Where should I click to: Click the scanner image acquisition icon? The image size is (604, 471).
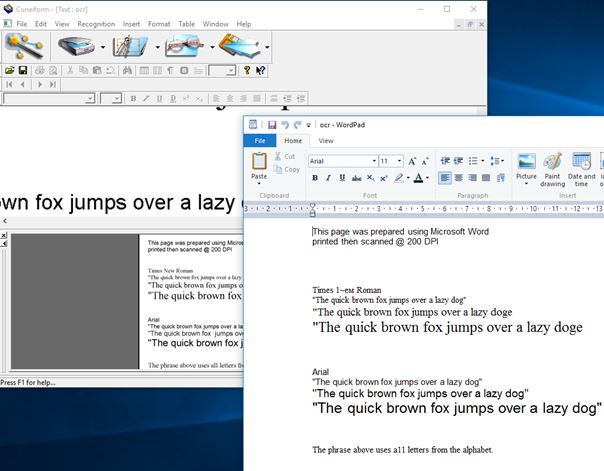pyautogui.click(x=77, y=46)
